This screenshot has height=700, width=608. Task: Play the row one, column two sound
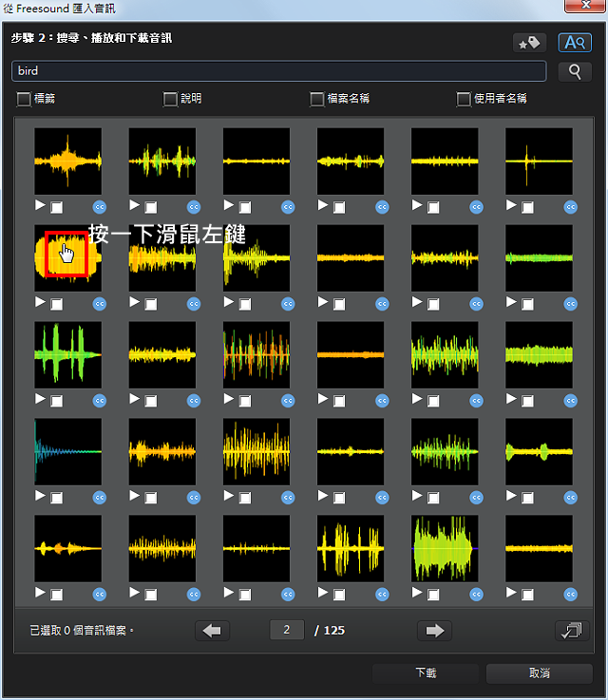click(x=134, y=205)
